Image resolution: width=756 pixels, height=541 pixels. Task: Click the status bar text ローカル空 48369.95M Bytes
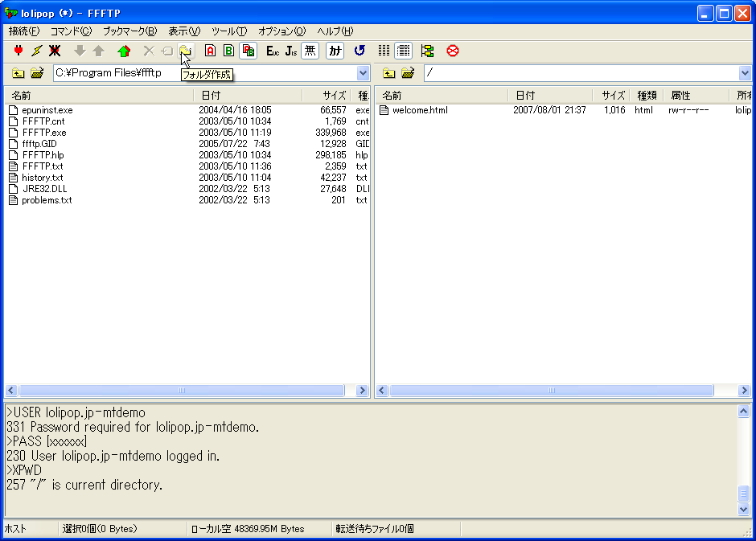(x=248, y=529)
